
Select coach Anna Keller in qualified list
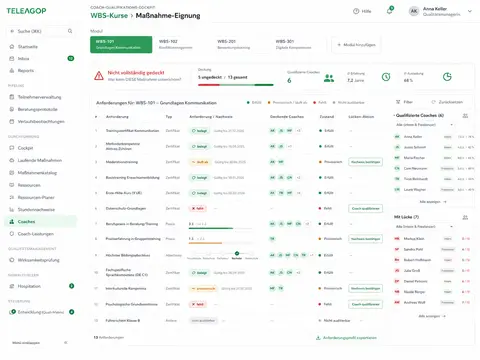(x=434, y=137)
